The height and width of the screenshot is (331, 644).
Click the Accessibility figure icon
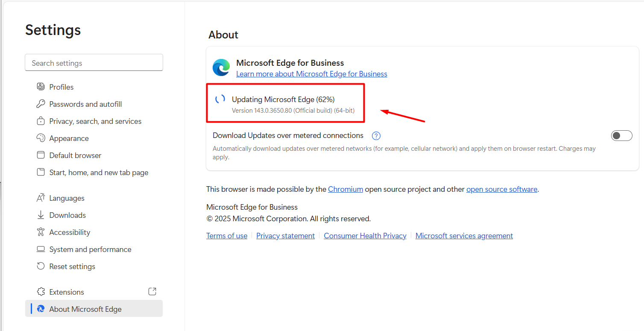pos(41,232)
